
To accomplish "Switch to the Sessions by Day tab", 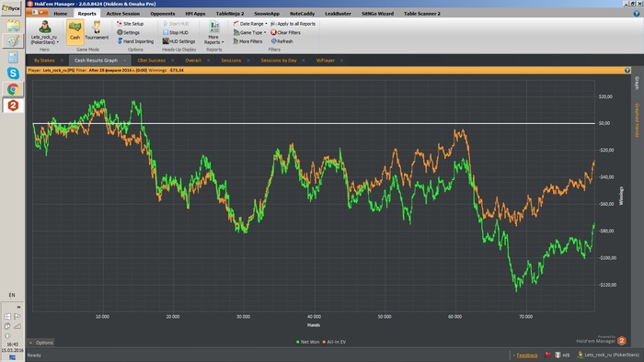I will click(x=279, y=61).
